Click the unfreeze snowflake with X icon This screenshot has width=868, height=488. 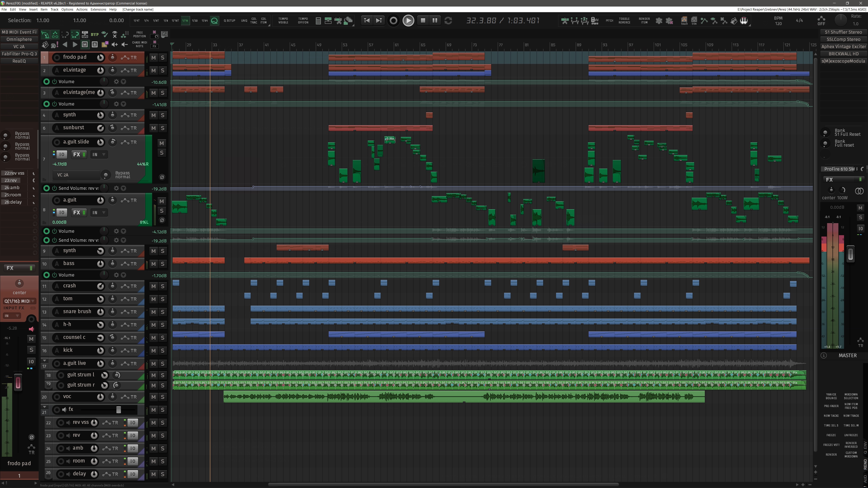coord(669,21)
